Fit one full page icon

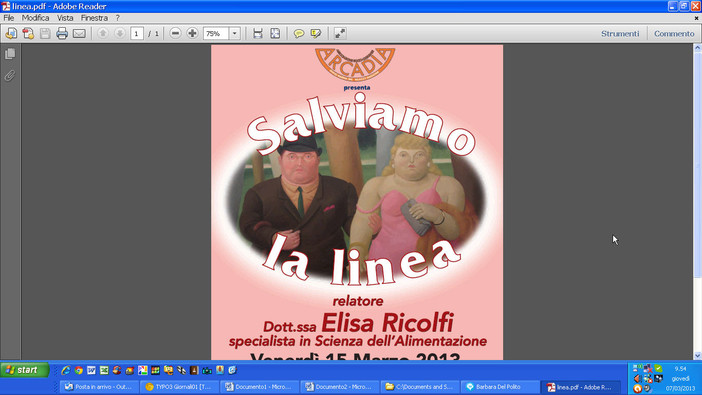(275, 34)
